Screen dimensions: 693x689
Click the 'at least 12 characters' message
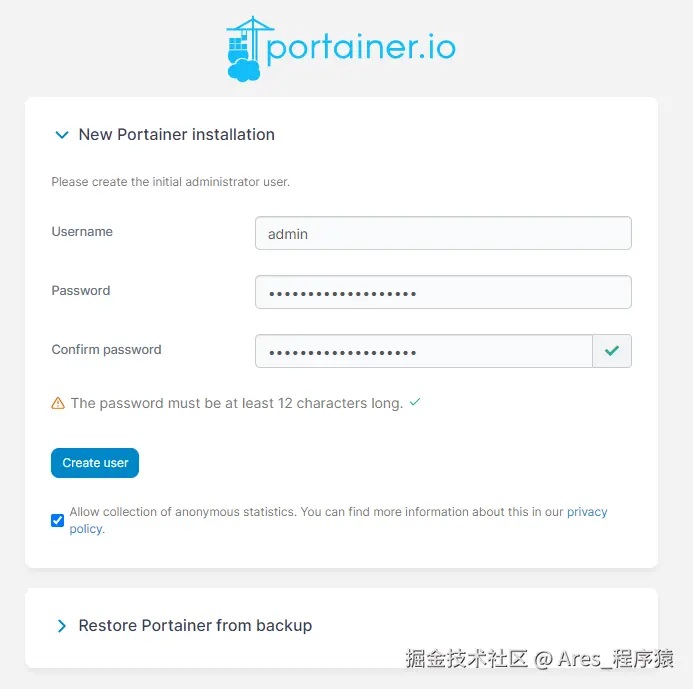coord(236,403)
